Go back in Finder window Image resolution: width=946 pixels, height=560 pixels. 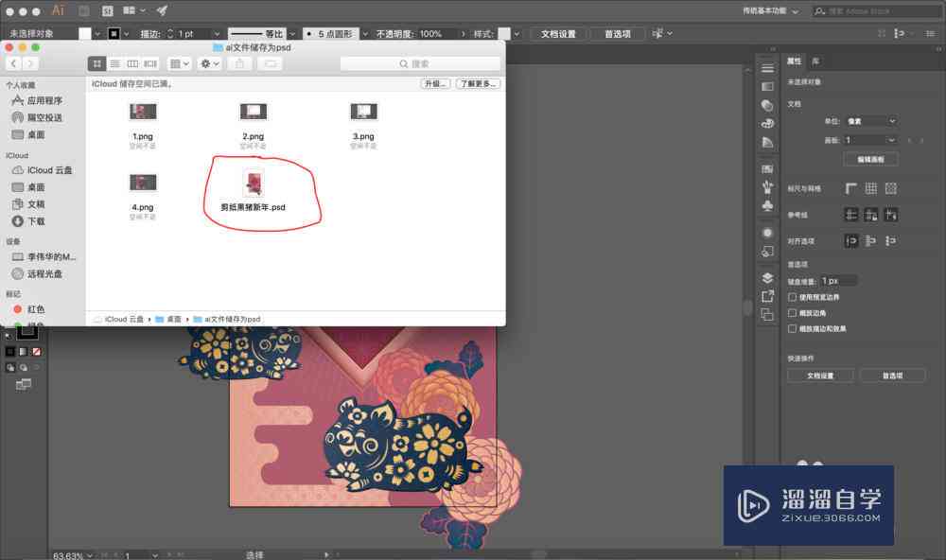[13, 63]
